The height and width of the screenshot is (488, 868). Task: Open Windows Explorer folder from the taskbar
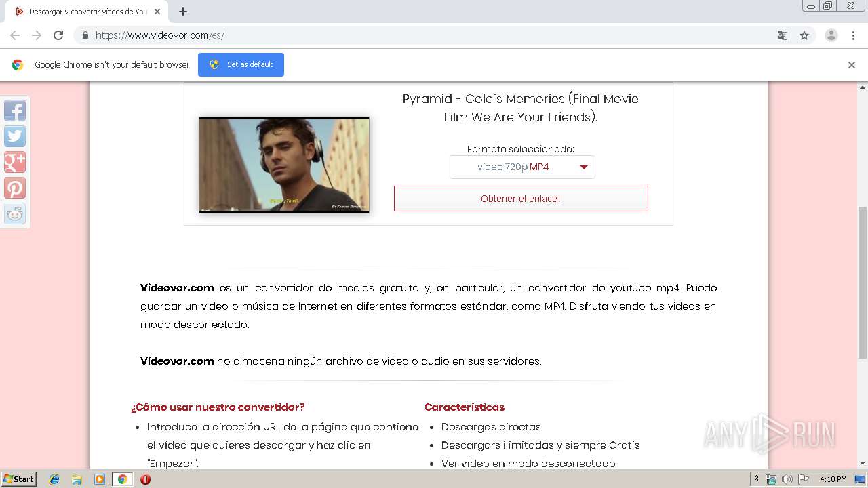(x=77, y=479)
